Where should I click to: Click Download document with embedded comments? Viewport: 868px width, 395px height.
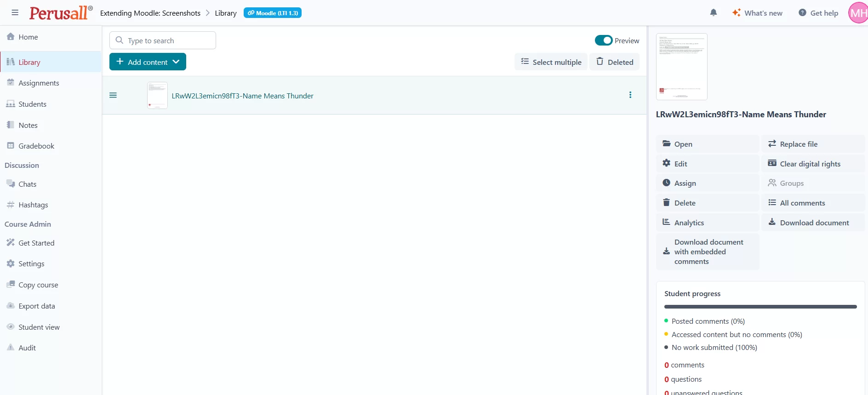coord(708,252)
